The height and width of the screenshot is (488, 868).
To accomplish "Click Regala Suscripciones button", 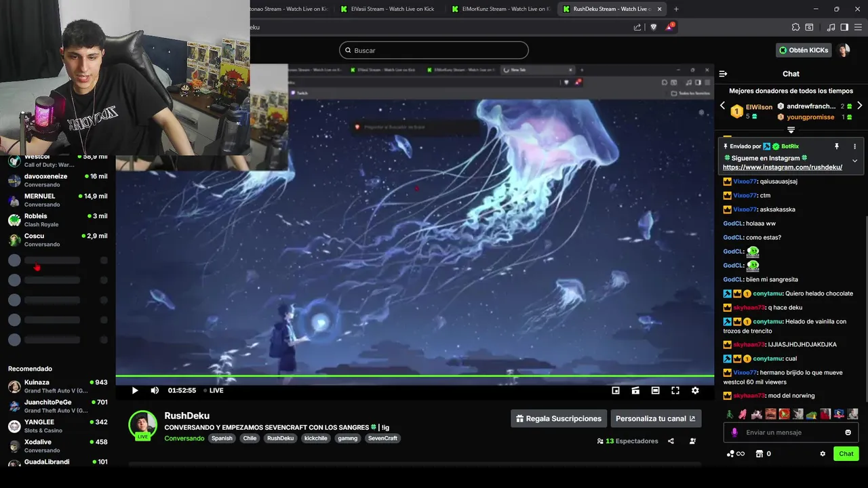I will point(558,419).
